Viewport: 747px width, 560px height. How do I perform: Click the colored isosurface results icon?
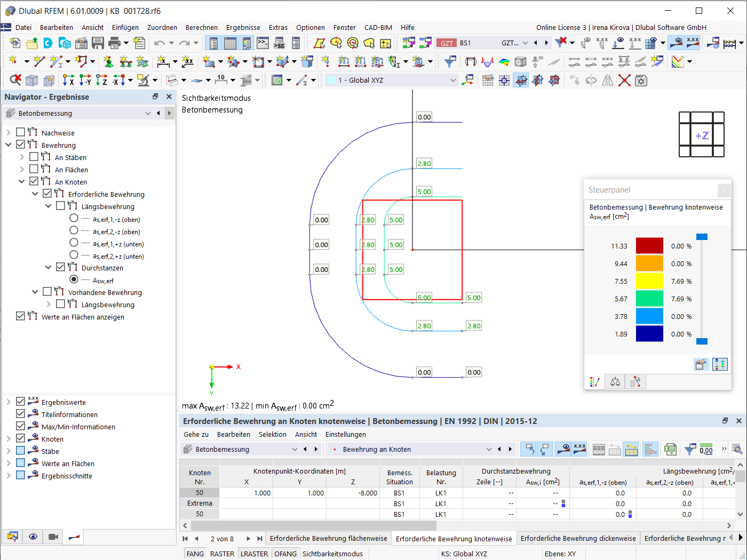(x=504, y=61)
